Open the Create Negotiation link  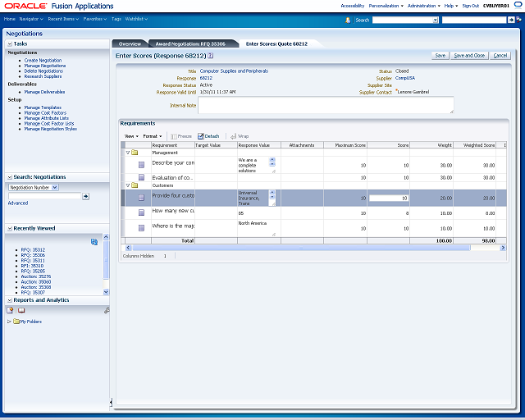43,60
